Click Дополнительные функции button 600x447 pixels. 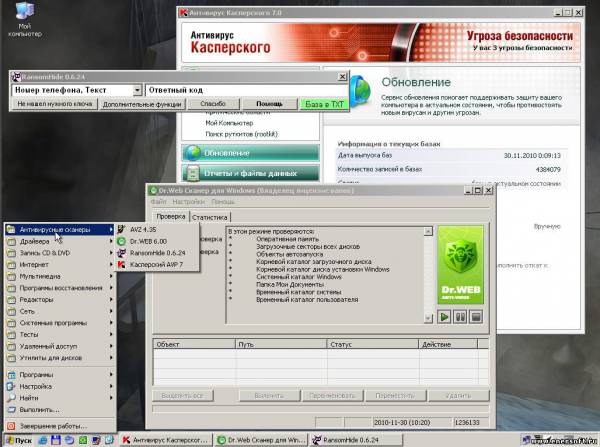[142, 104]
